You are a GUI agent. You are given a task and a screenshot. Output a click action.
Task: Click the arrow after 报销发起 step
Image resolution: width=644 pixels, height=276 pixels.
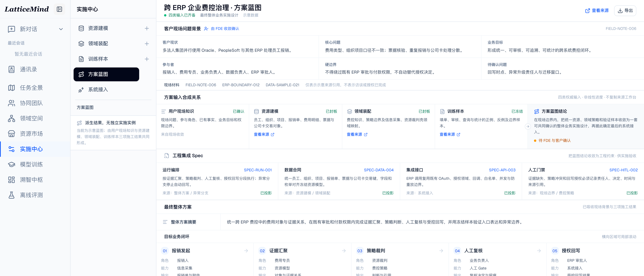[246, 251]
